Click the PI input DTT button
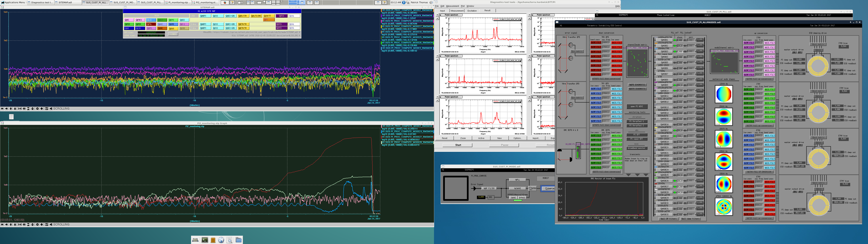Image resolution: width=868 pixels, height=244 pixels. tap(637, 139)
